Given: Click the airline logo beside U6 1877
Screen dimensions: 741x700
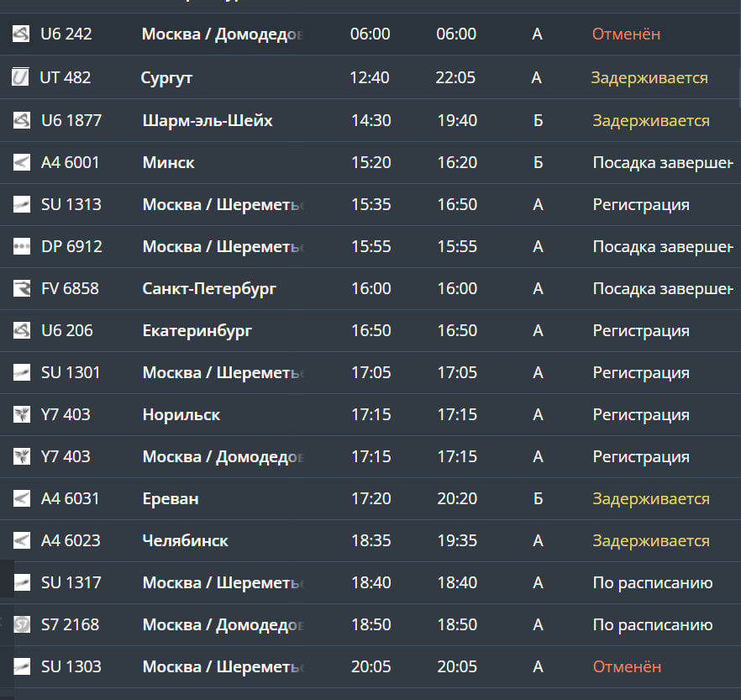Looking at the screenshot, I should 22,121.
